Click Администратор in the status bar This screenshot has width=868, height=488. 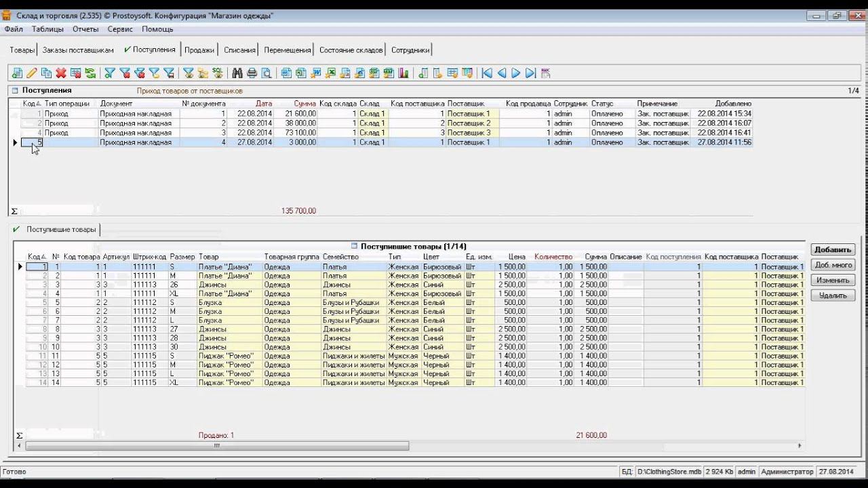pyautogui.click(x=787, y=471)
